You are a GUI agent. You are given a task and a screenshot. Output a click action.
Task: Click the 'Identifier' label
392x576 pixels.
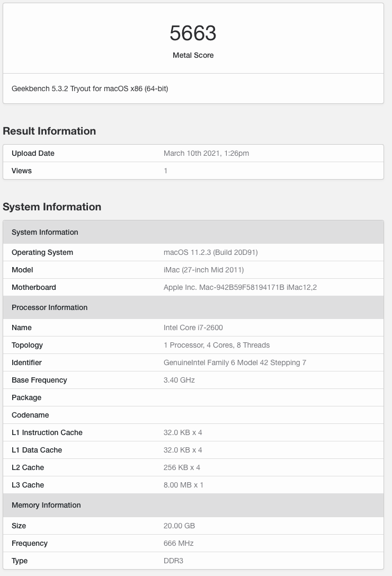tap(26, 362)
